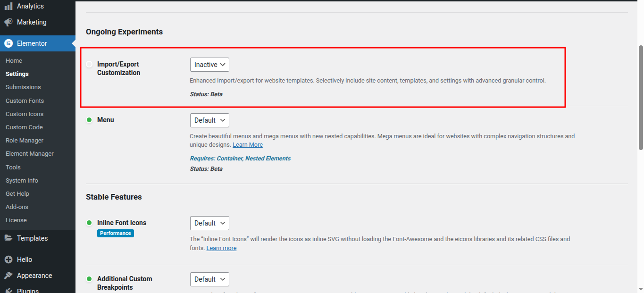Click the Templates folder icon
This screenshot has width=644, height=293.
[8, 238]
